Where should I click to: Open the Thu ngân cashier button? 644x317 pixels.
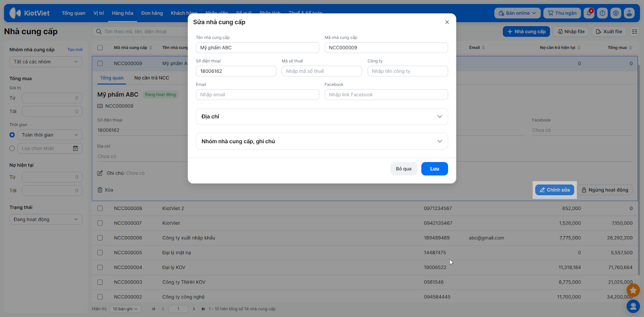pos(562,13)
